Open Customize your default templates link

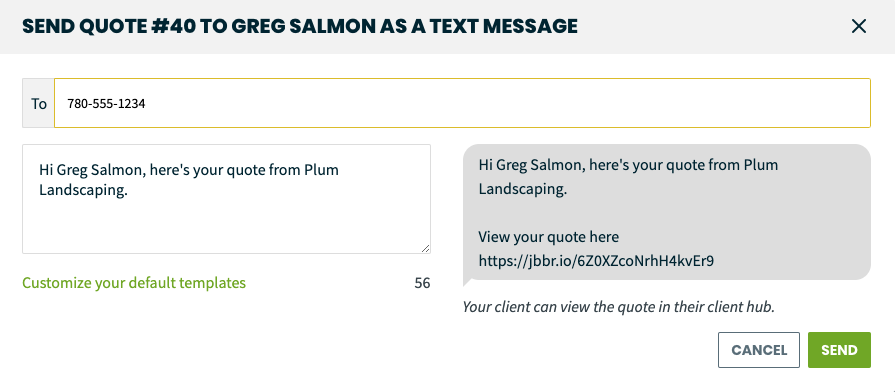tap(134, 282)
